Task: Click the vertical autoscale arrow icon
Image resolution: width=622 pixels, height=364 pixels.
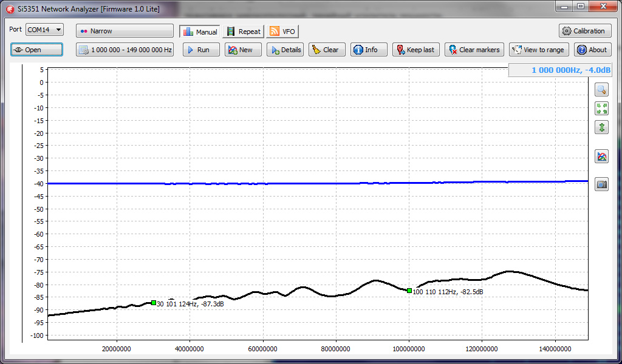Action: tap(601, 127)
